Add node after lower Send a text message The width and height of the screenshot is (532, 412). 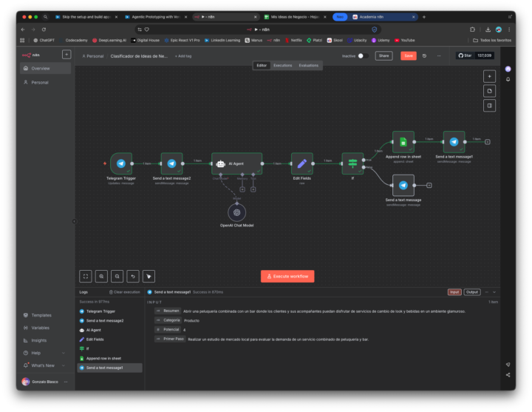pos(429,186)
